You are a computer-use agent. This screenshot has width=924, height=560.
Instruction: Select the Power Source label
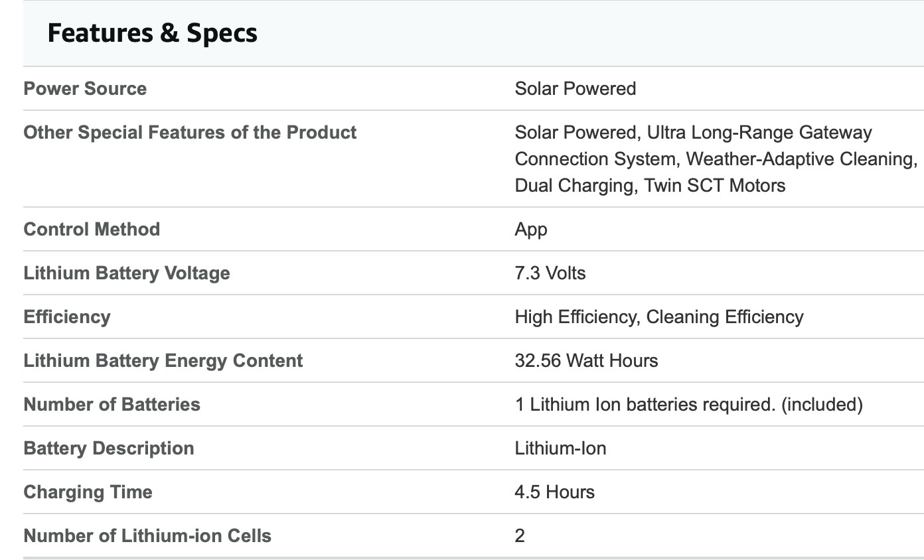pyautogui.click(x=85, y=88)
